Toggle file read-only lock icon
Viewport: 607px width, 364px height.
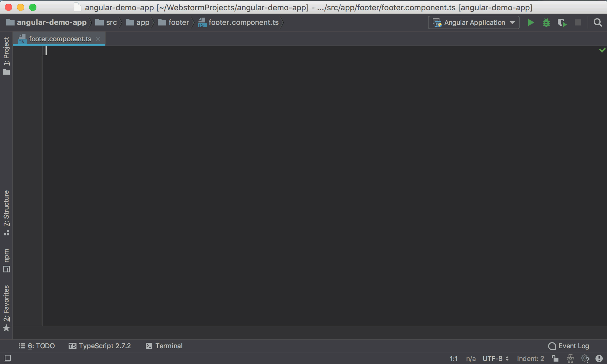pyautogui.click(x=555, y=359)
